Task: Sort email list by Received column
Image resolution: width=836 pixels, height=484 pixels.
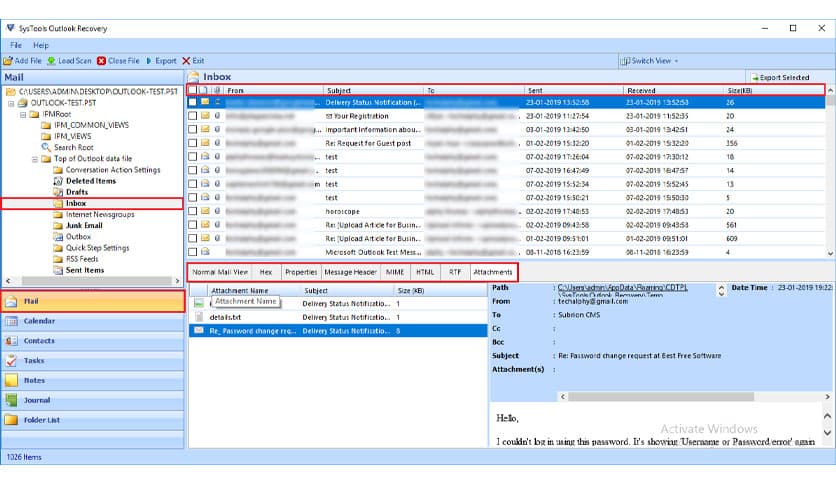Action: pyautogui.click(x=673, y=91)
